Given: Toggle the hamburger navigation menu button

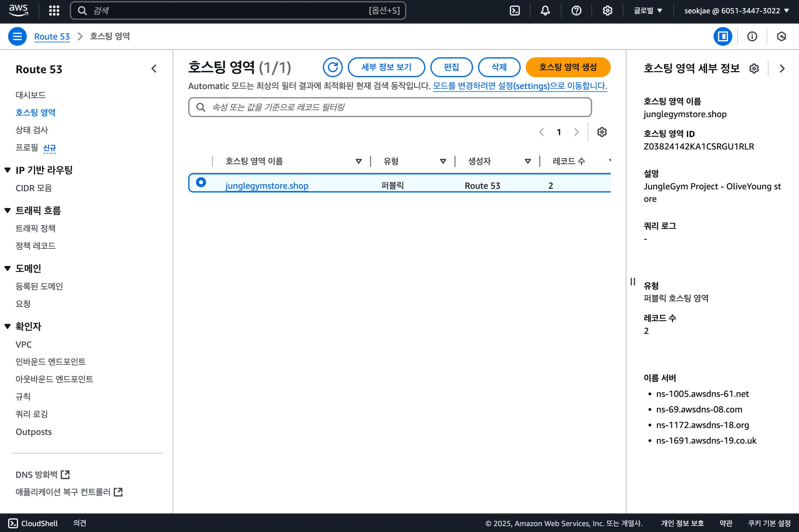Looking at the screenshot, I should pyautogui.click(x=17, y=36).
